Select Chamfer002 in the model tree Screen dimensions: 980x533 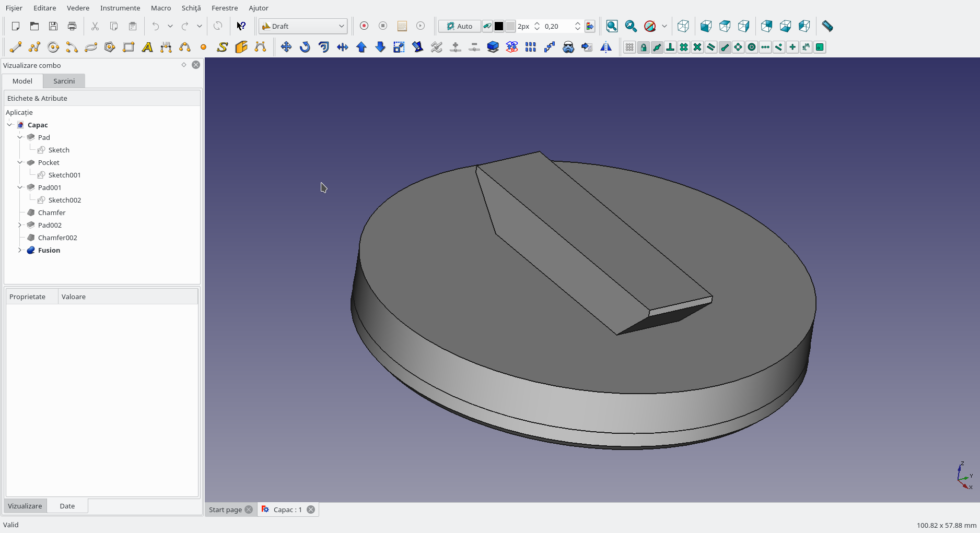(57, 238)
